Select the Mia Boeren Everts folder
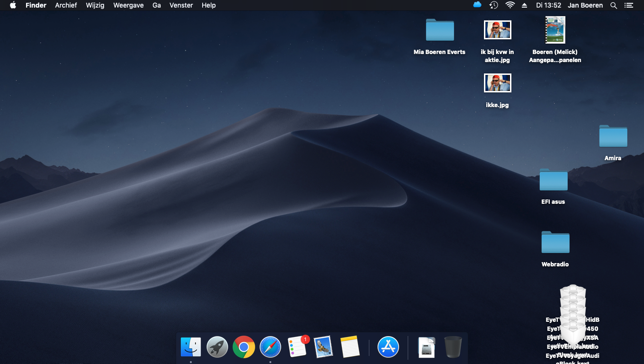Image resolution: width=644 pixels, height=364 pixels. (x=439, y=30)
